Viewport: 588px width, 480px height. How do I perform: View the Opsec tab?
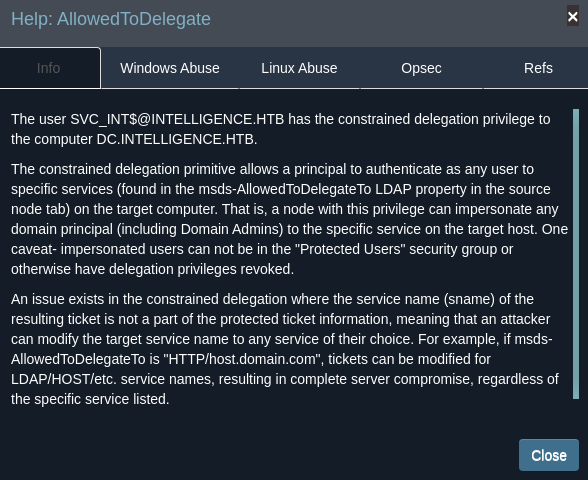click(x=421, y=68)
